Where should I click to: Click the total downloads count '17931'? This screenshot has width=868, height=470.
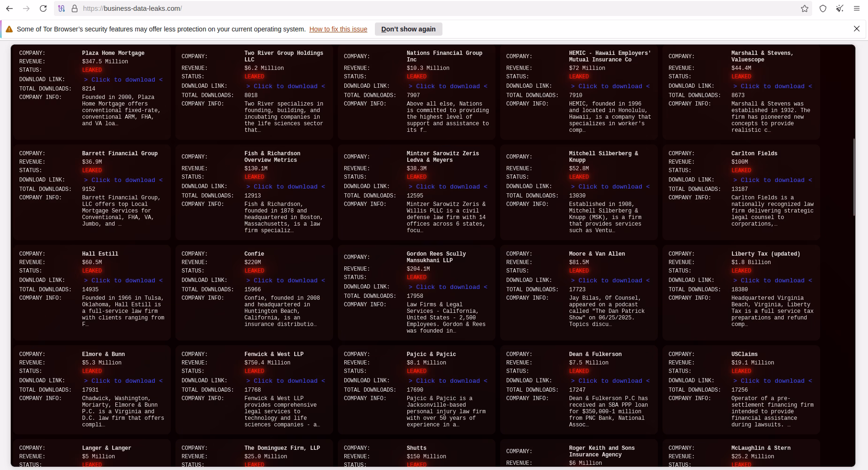pyautogui.click(x=91, y=390)
